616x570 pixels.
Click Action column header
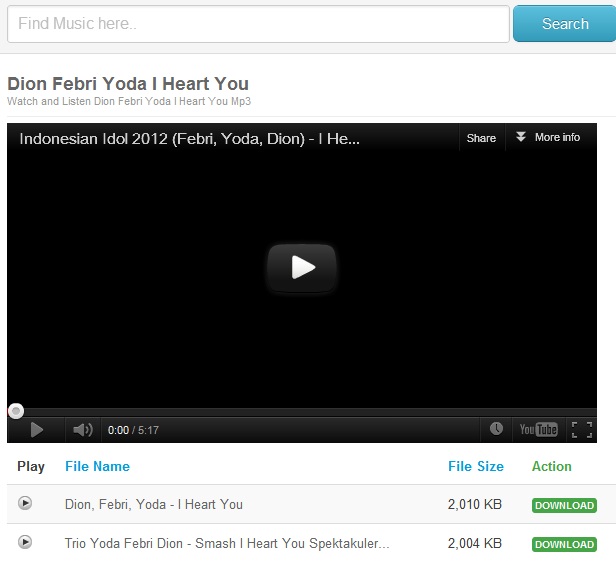click(x=552, y=466)
